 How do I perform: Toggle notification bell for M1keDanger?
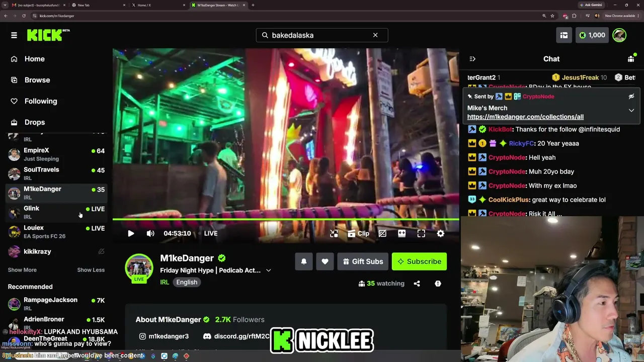(x=304, y=261)
